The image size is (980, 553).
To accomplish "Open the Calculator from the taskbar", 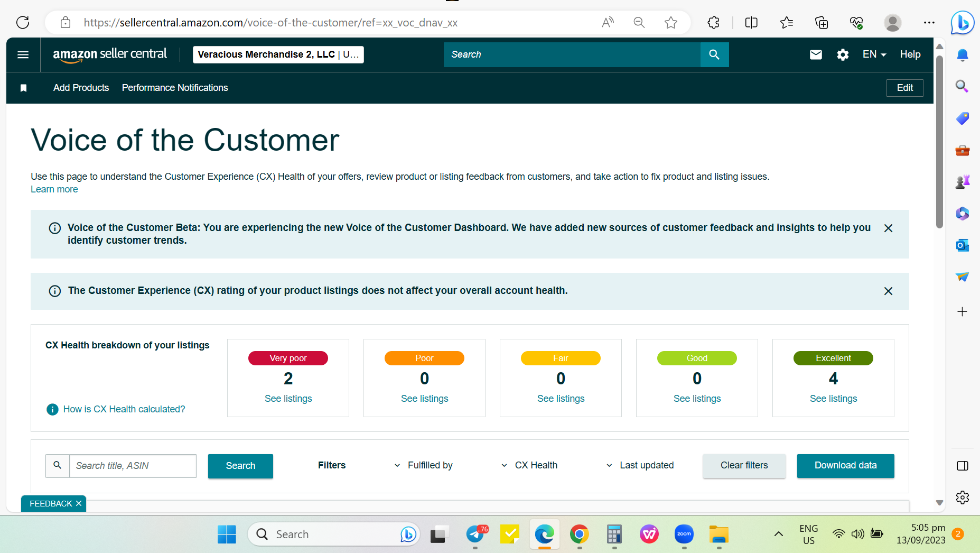I will click(x=614, y=534).
